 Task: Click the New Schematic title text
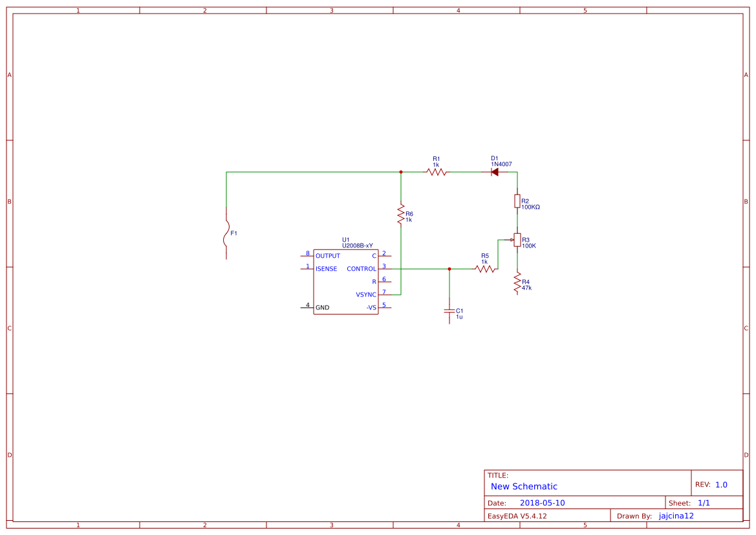pos(524,487)
